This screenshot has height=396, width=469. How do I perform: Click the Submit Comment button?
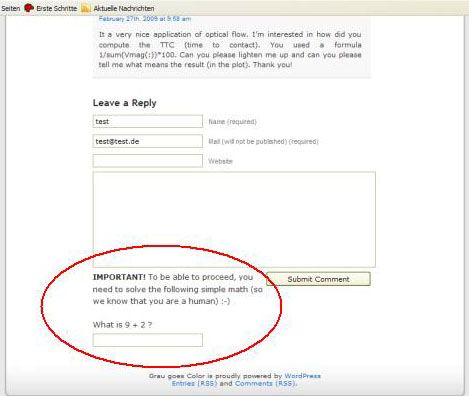pyautogui.click(x=318, y=279)
